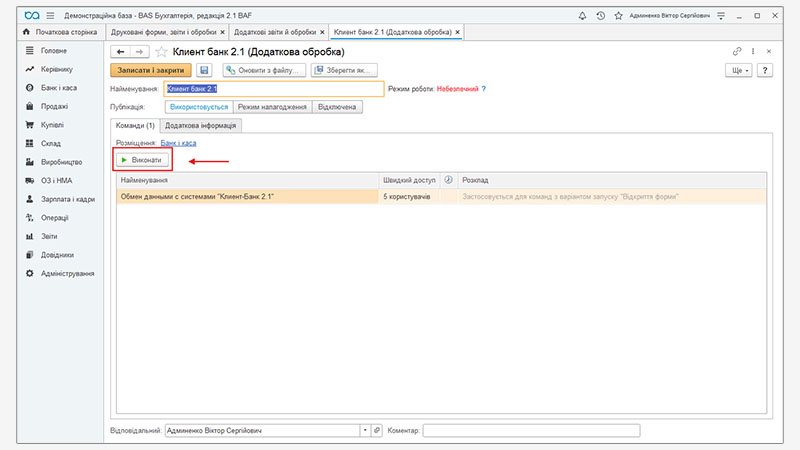The width and height of the screenshot is (800, 450).
Task: Open the history clock icon
Action: click(x=599, y=16)
